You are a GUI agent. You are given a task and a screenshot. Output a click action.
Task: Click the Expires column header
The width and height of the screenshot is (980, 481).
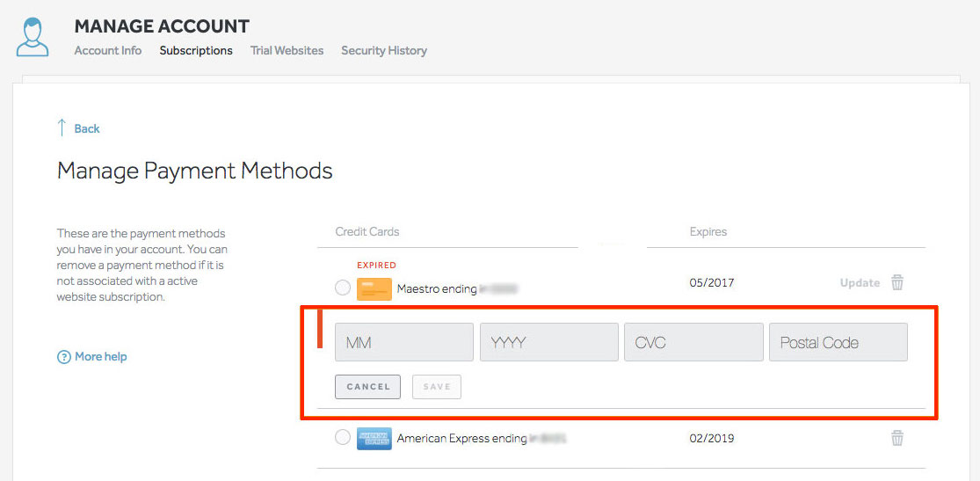click(708, 231)
